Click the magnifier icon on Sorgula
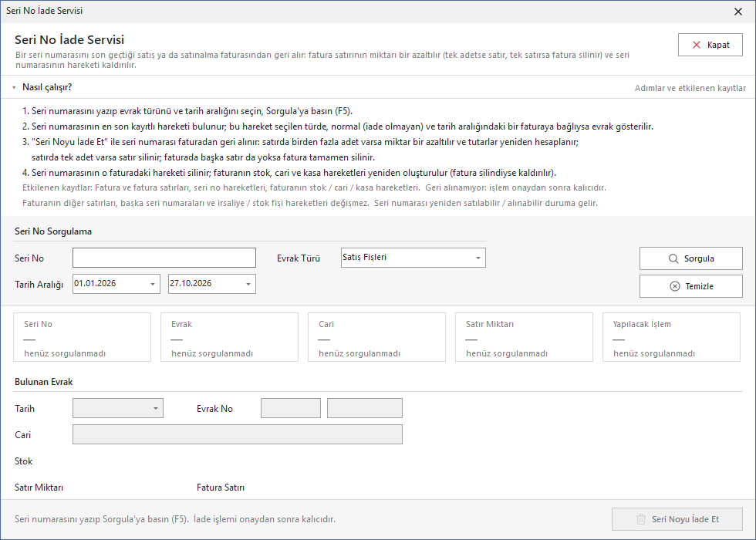The height and width of the screenshot is (540, 756). tap(673, 258)
